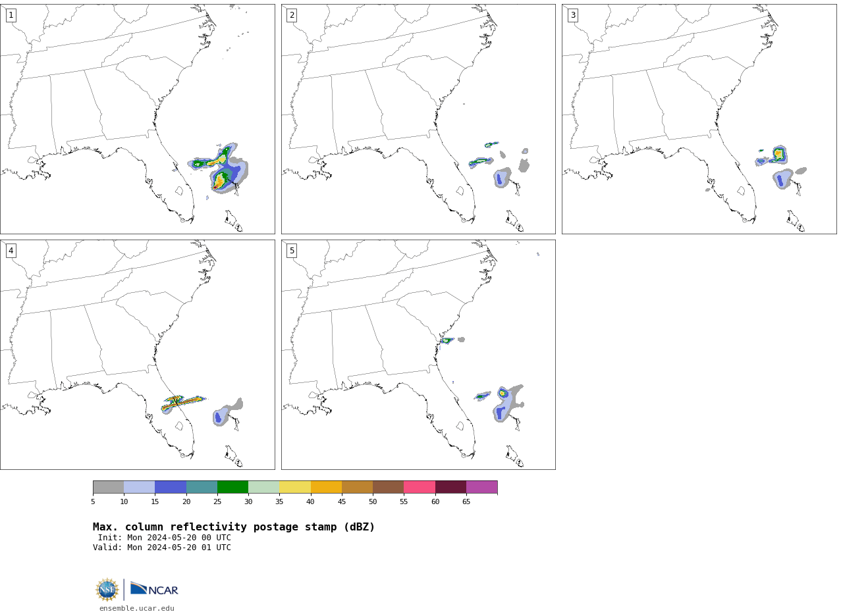Open ensemble member 1 map panel
Image resolution: width=843 pixels, height=616 pixels.
[x=137, y=119]
